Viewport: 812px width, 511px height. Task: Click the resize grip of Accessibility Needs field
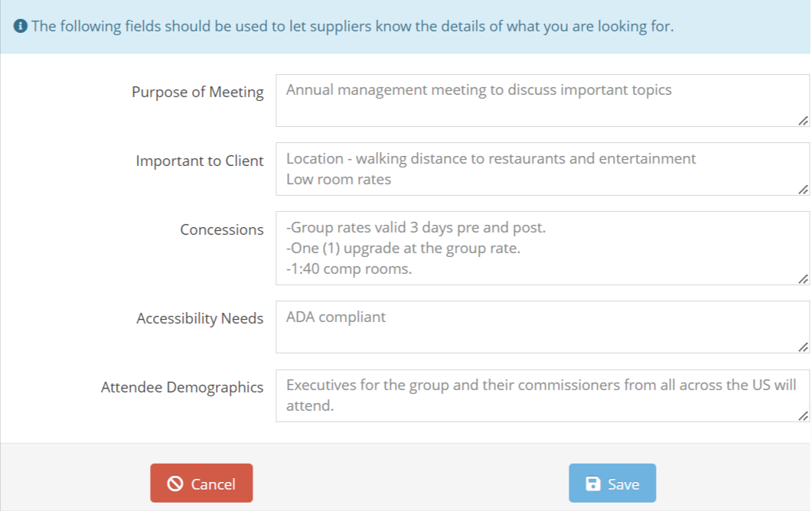click(803, 348)
